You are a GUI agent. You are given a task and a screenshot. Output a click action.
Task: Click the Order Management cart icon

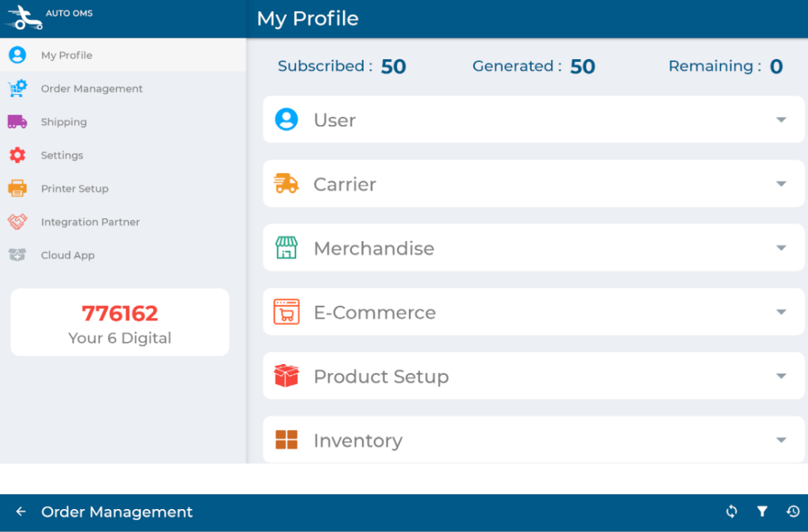point(18,88)
